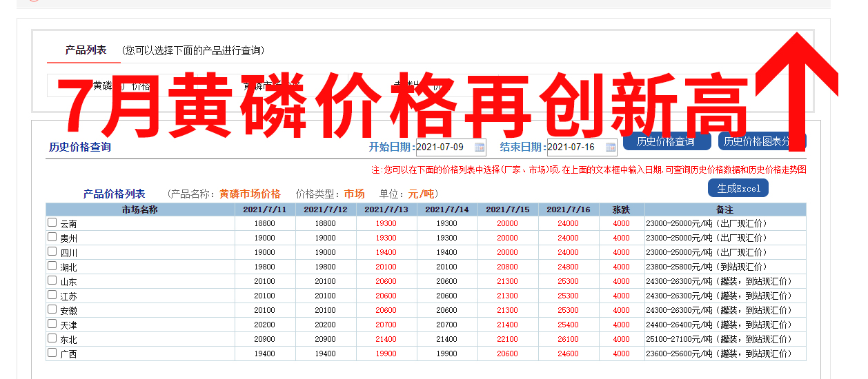Click 云南 price 18800 for 2021/7/11
The height and width of the screenshot is (379, 868).
pyautogui.click(x=265, y=223)
